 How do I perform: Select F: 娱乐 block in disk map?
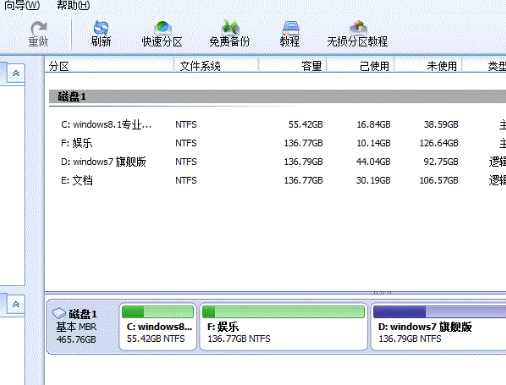click(x=283, y=327)
